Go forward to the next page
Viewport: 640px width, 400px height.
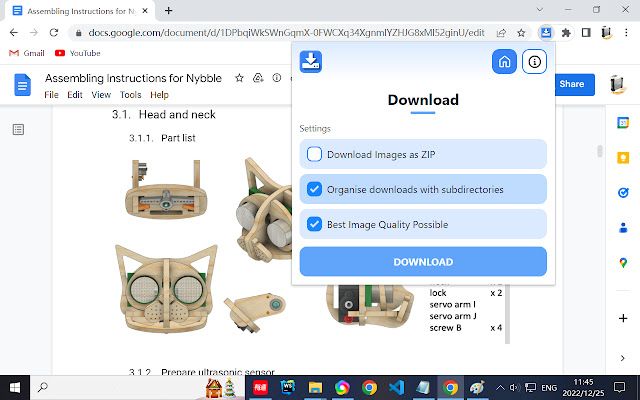[x=34, y=33]
